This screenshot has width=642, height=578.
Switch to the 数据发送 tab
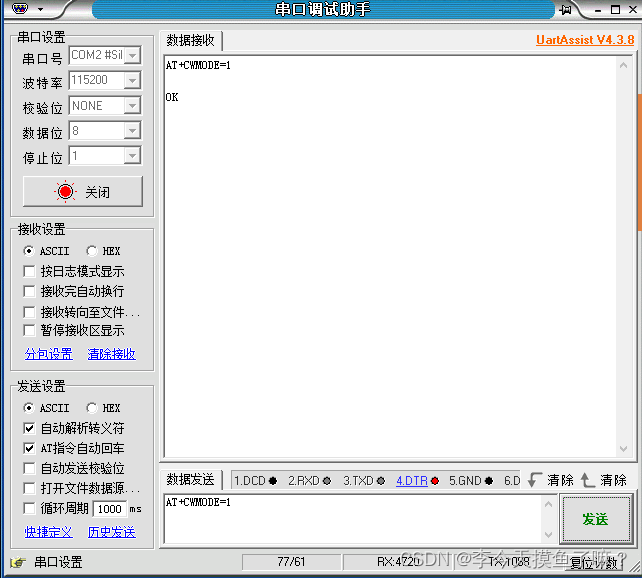190,479
